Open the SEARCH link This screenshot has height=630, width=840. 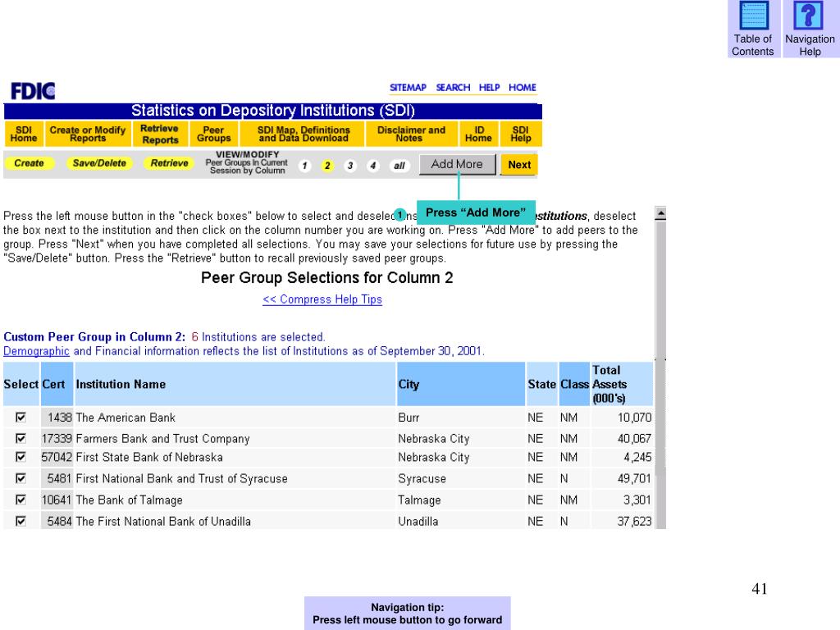pos(453,87)
